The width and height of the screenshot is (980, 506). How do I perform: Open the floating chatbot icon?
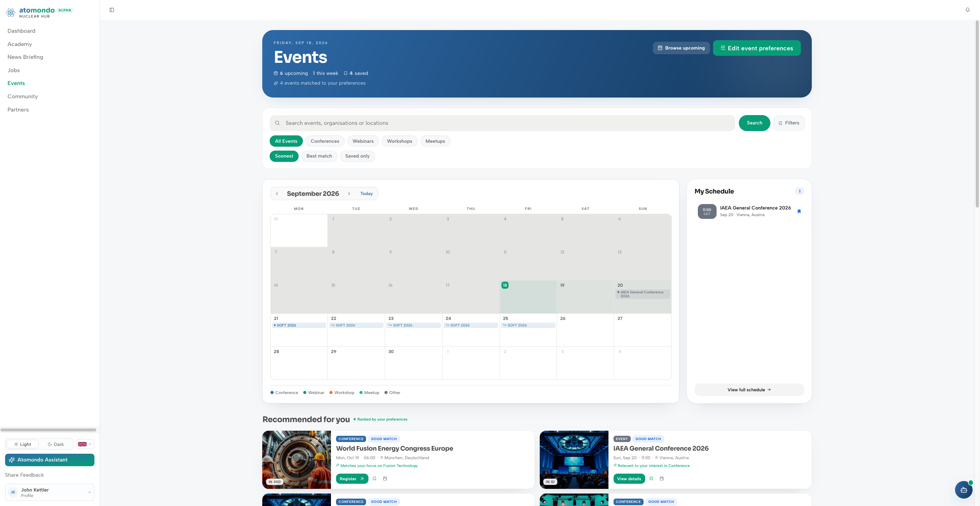click(x=964, y=490)
